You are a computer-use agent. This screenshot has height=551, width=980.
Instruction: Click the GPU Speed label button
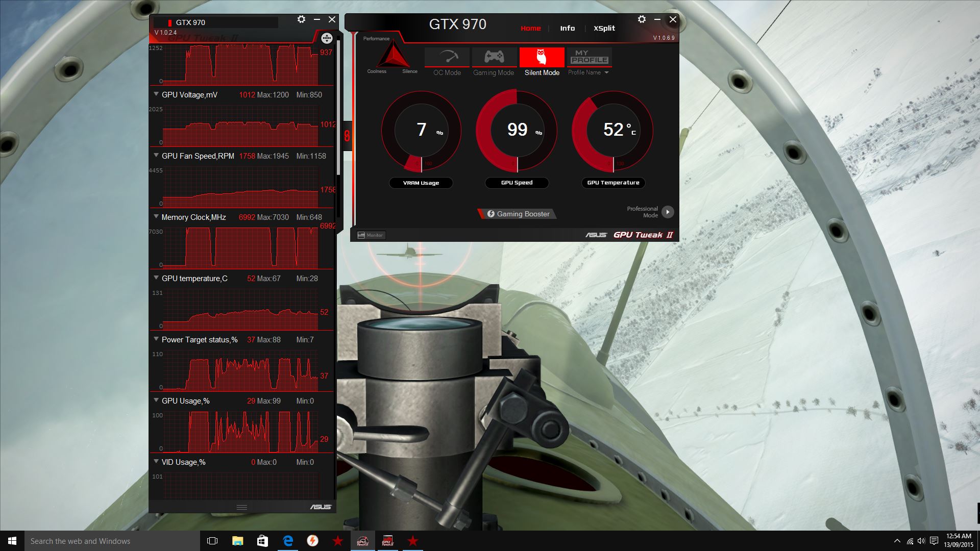click(517, 183)
